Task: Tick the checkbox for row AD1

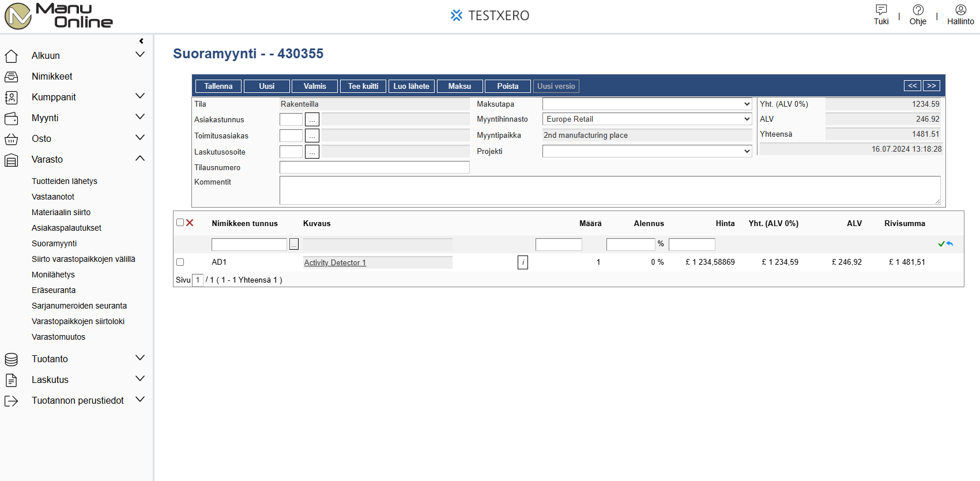Action: 180,262
